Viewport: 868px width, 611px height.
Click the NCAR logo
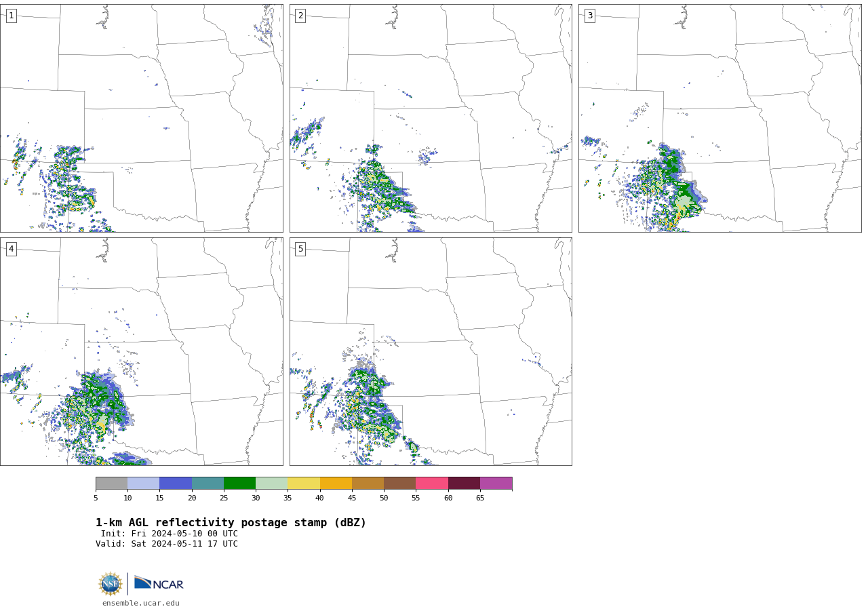tap(159, 583)
